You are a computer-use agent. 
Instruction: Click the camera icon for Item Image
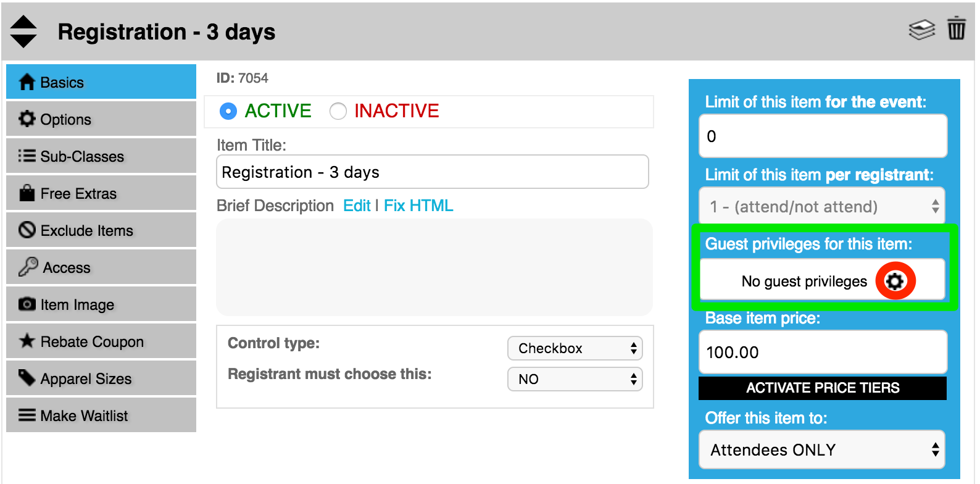[27, 304]
